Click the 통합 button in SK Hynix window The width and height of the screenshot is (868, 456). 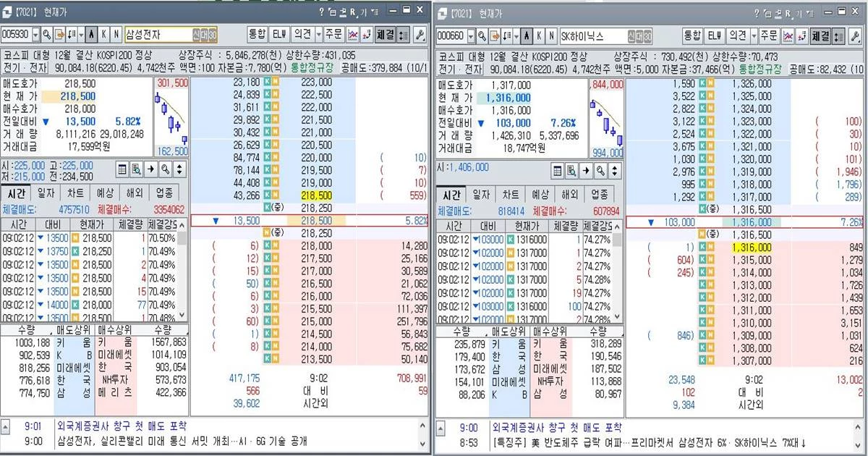692,35
